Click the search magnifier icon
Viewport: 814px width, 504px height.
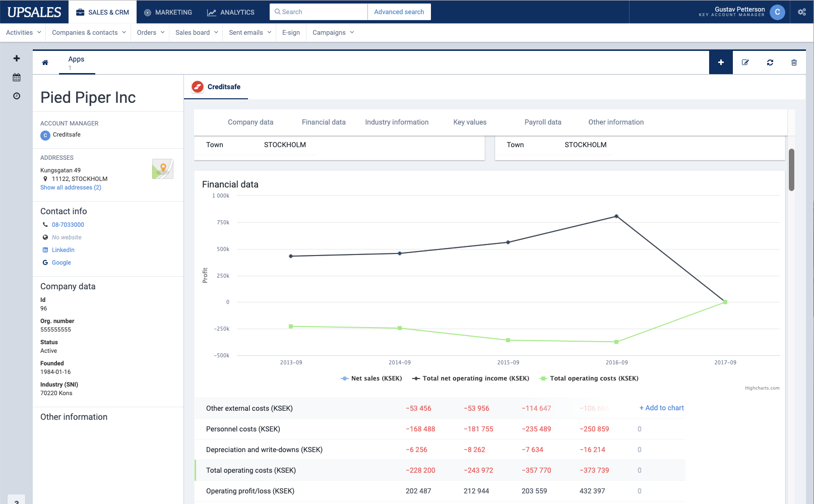pos(277,12)
